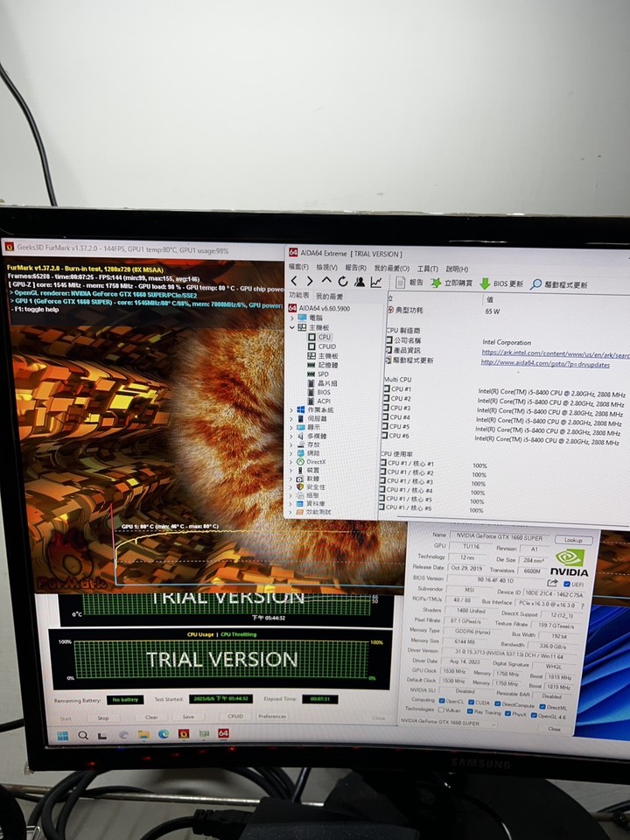
Task: Toggle the DirectML checkbox
Action: coord(542,707)
